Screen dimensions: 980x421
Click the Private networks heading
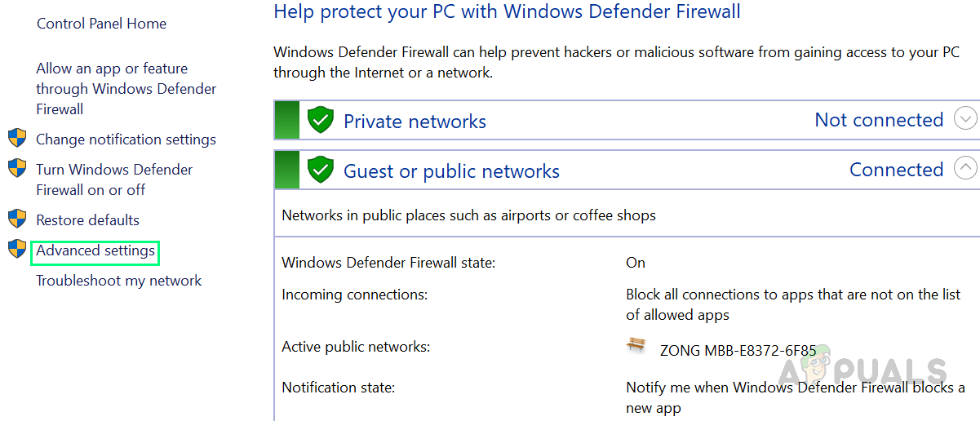(x=415, y=122)
